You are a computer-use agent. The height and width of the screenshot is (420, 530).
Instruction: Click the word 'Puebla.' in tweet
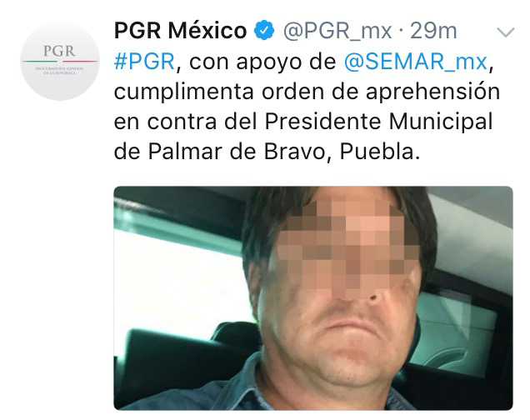tap(380, 152)
